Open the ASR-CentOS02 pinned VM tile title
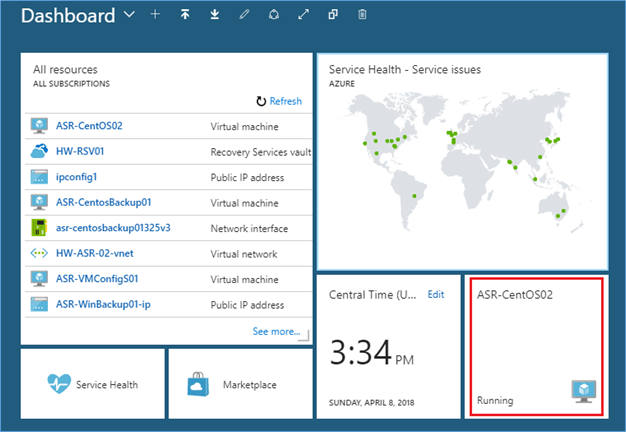 coord(515,295)
